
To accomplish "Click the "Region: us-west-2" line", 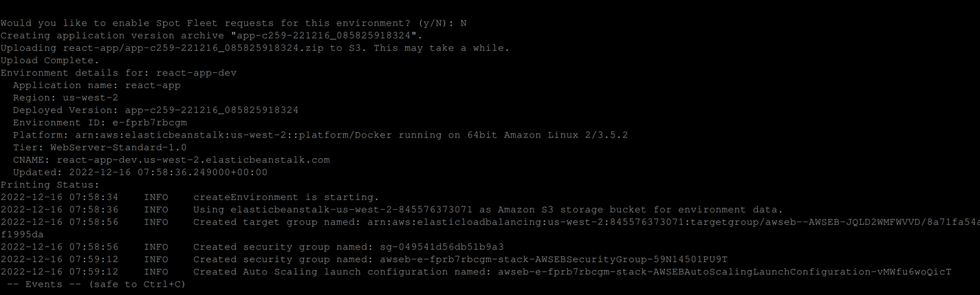I will click(65, 98).
